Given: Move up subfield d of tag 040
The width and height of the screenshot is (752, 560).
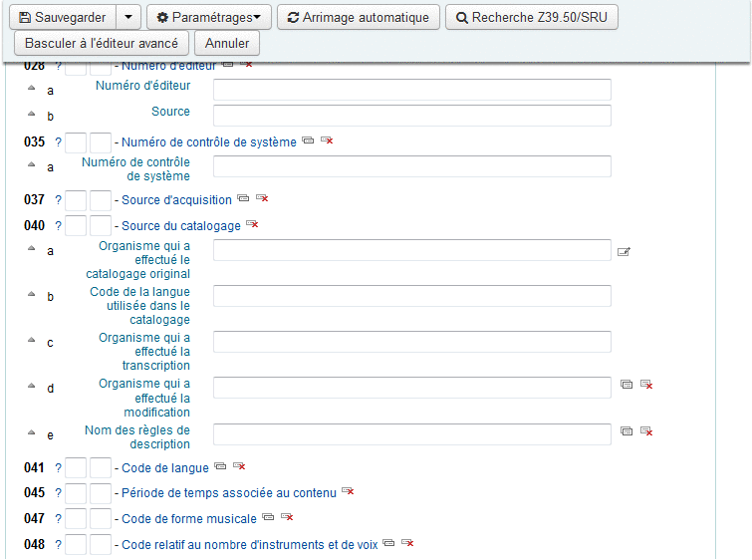Looking at the screenshot, I should tap(31, 386).
